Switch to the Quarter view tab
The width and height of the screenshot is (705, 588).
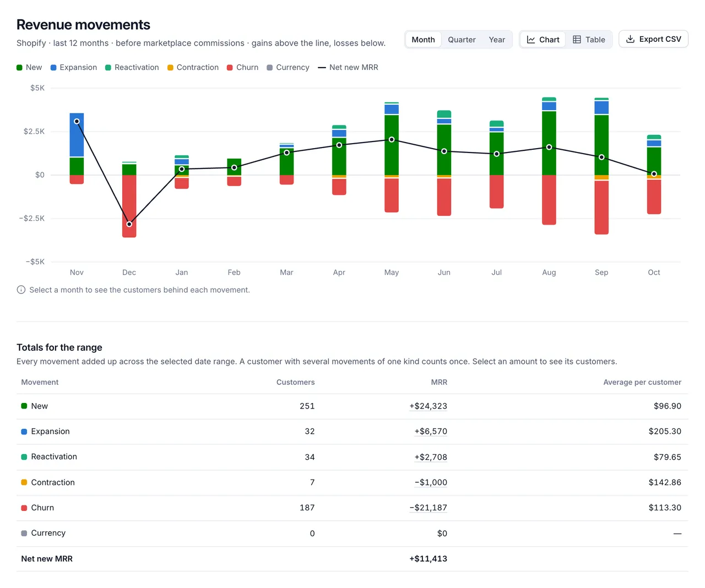[462, 40]
